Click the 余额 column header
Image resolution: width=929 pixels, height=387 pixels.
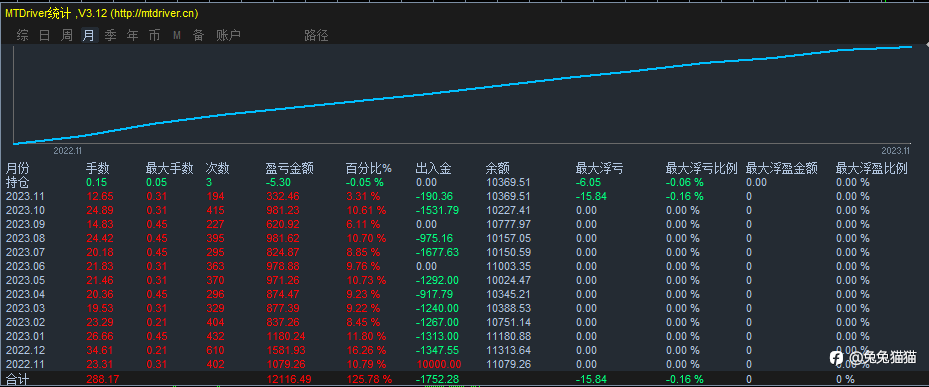pyautogui.click(x=498, y=169)
